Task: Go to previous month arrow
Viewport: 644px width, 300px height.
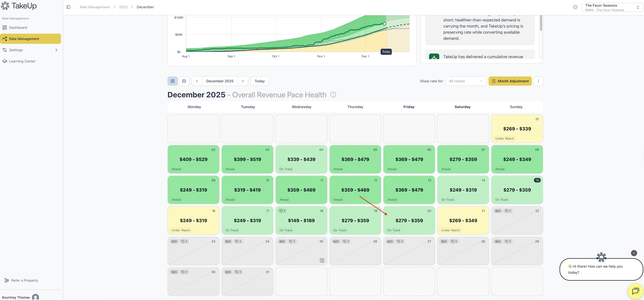Action: point(197,81)
